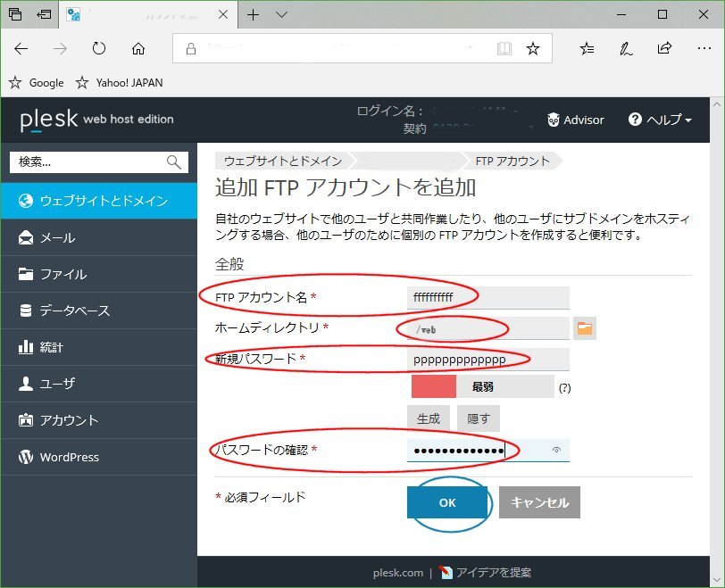725x588 pixels.
Task: Browse home directory with the folder icon
Action: point(587,328)
